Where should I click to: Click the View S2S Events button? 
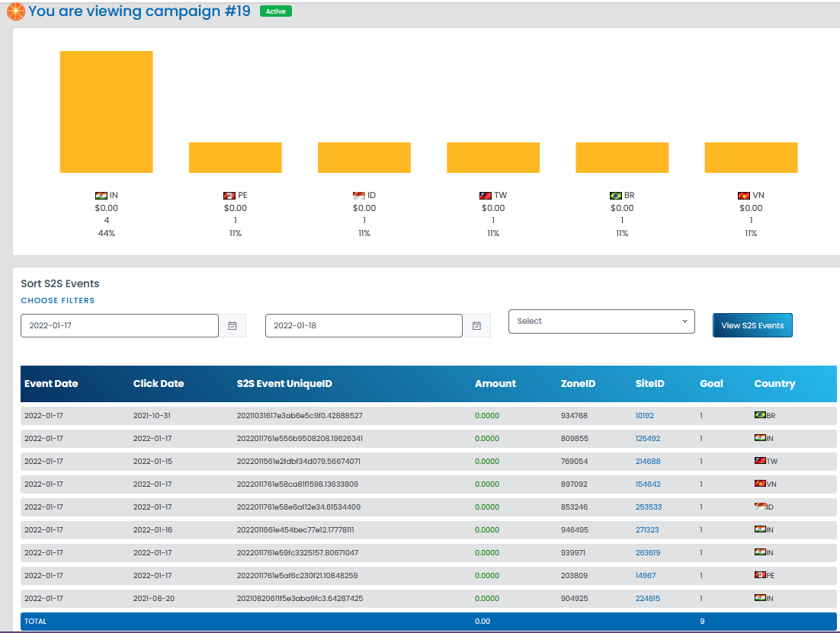pos(752,325)
